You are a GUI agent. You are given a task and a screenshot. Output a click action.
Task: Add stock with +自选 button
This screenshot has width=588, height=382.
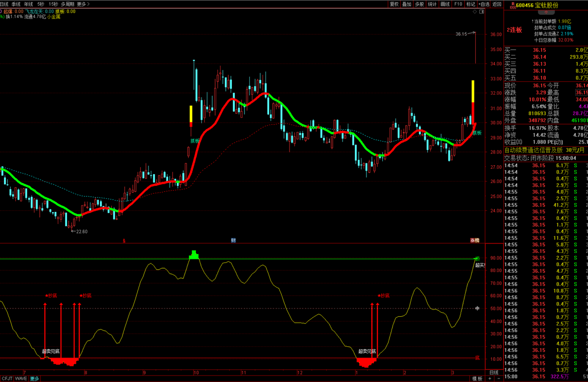click(484, 4)
